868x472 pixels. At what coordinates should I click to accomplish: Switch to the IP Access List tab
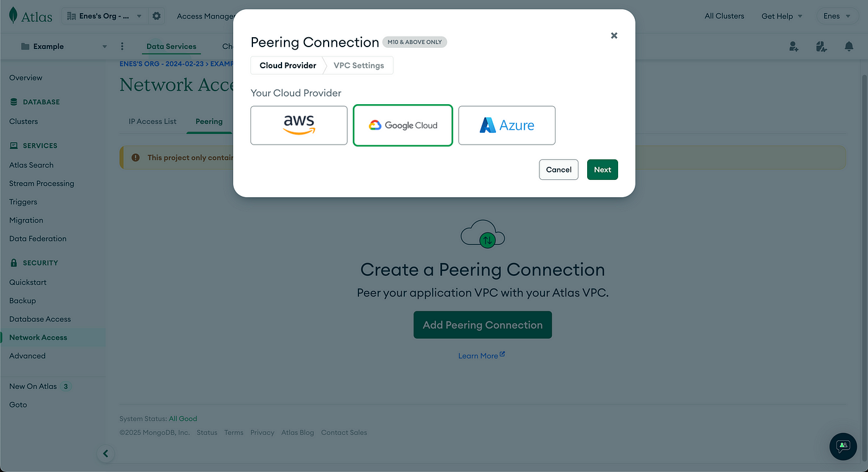coord(153,122)
